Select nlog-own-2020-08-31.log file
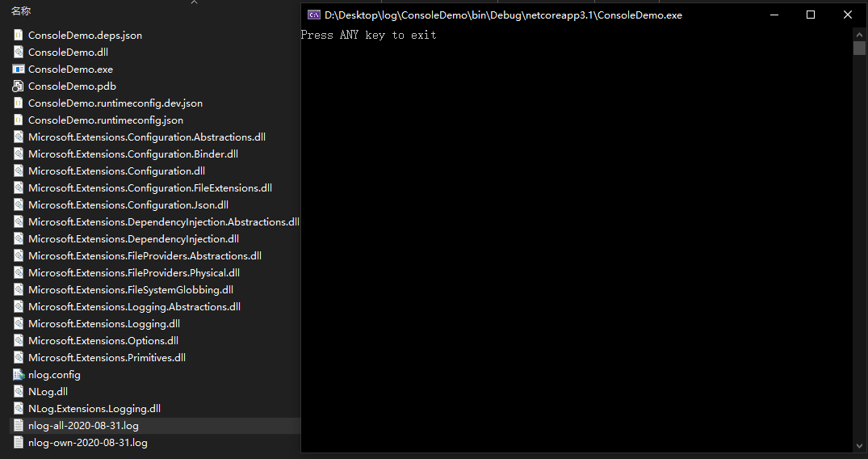 [x=87, y=442]
